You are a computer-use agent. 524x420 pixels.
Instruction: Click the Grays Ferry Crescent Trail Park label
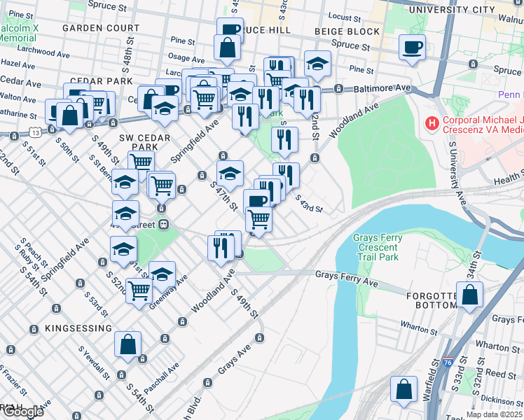378,247
